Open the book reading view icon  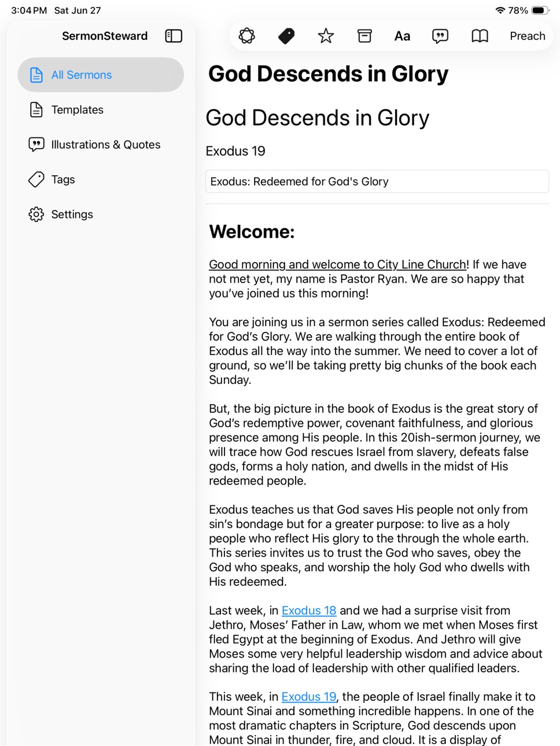(480, 36)
